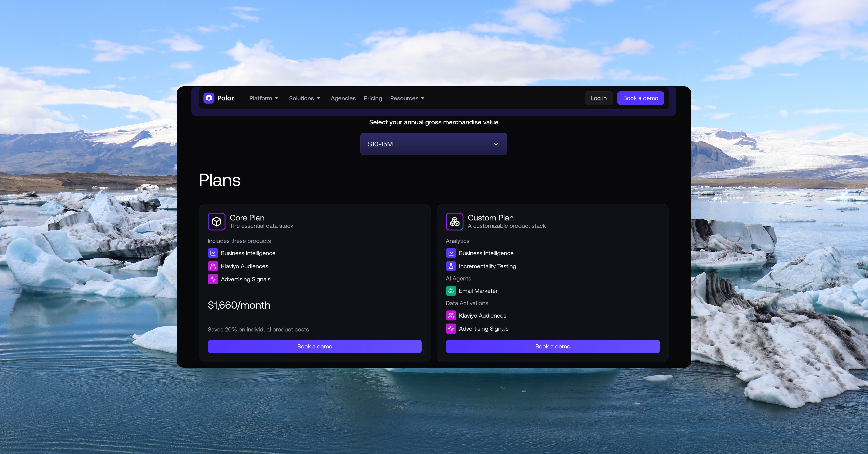Open the $10-15M merchandise value selector
The image size is (868, 454).
click(434, 144)
